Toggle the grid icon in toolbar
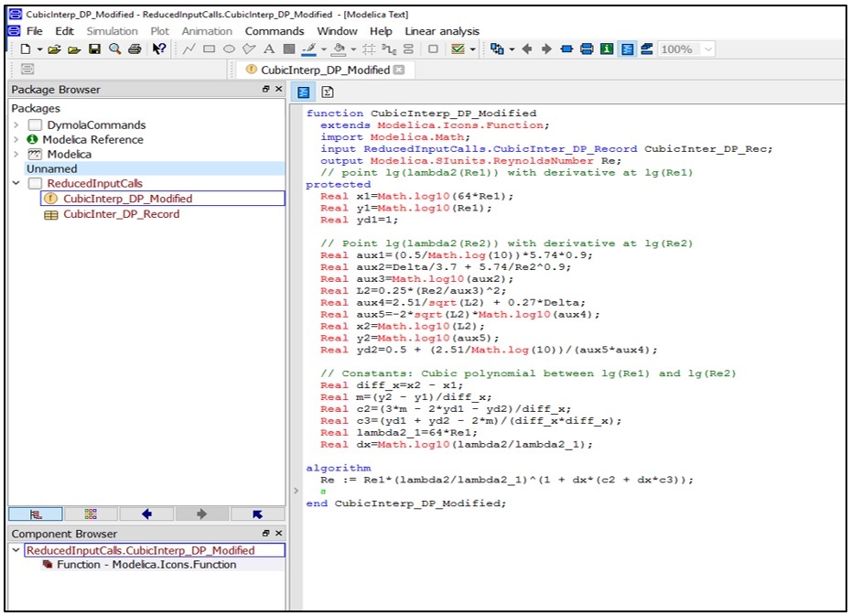Screen dimensions: 851x616 (x=369, y=49)
